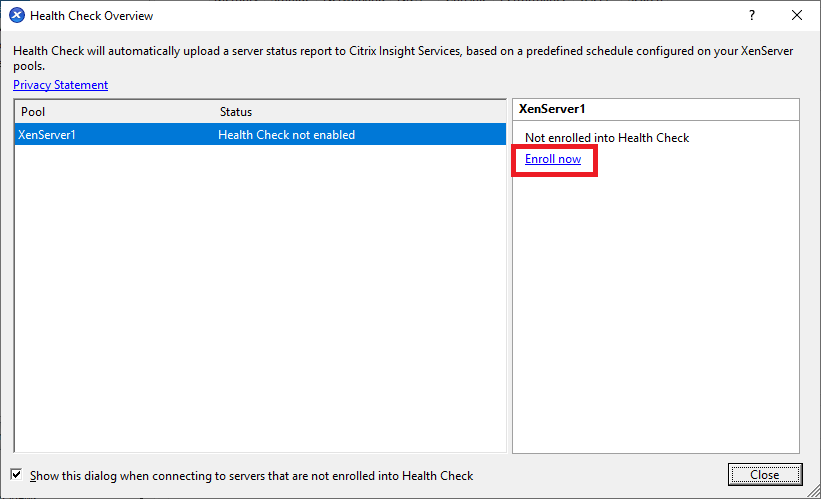The width and height of the screenshot is (821, 499).
Task: Click the Show this dialog checkbox label text
Action: coord(252,476)
